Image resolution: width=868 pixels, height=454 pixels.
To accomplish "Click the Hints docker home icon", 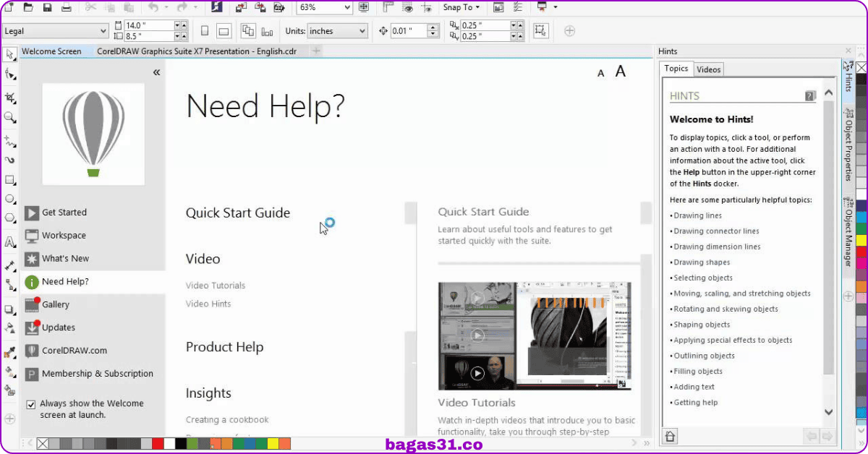I will pos(670,436).
